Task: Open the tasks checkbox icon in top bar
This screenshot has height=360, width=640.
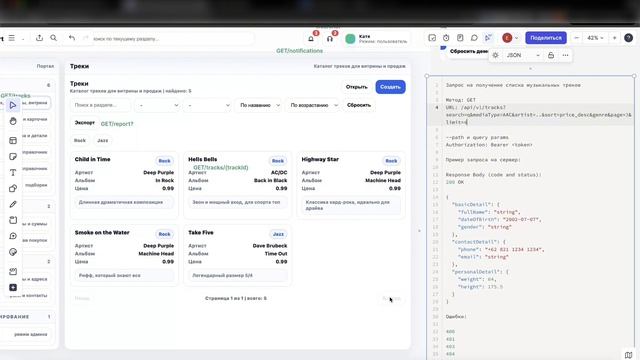Action: (432, 38)
